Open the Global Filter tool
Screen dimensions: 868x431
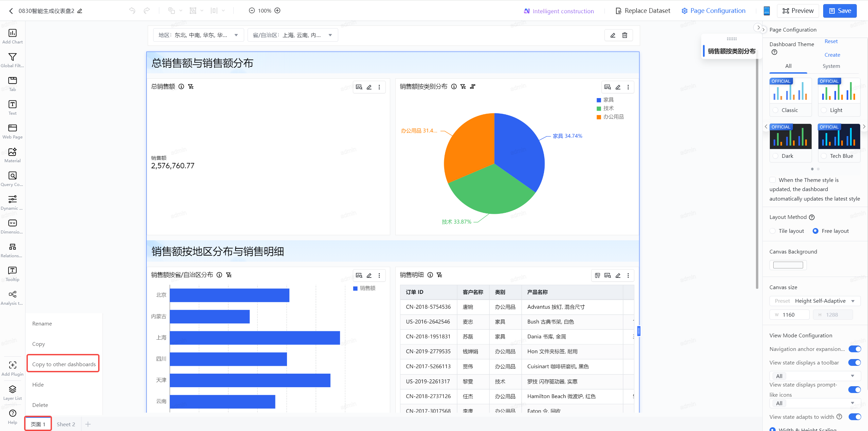[x=13, y=60]
